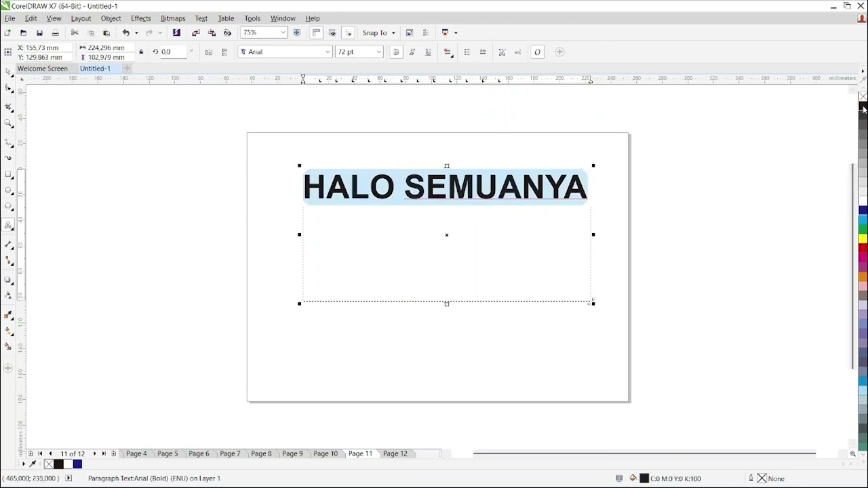Select the Artistic Media tool in the toolbox
The height and width of the screenshot is (488, 868).
pos(9,158)
